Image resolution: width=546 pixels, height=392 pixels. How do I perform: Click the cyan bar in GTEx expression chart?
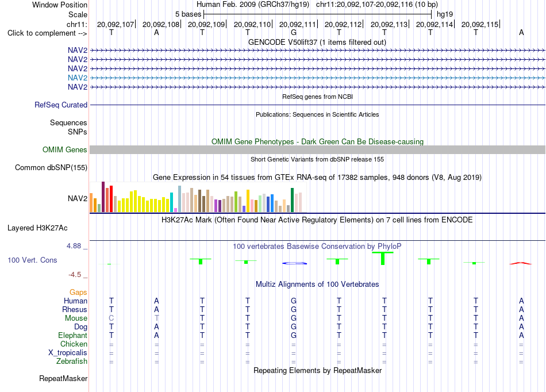click(x=171, y=202)
